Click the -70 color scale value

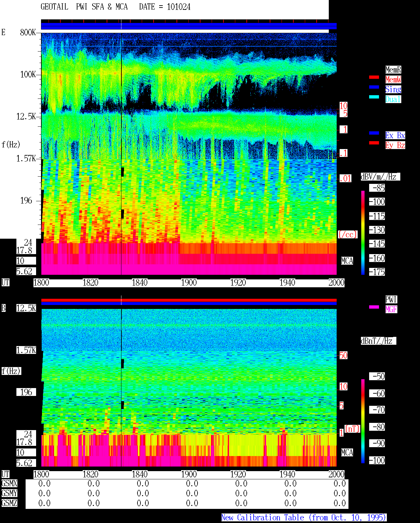point(377,410)
